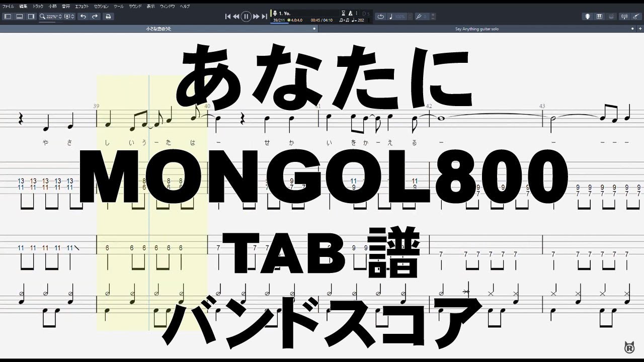Switch to the 小さな恋のうた tab

coord(159,29)
